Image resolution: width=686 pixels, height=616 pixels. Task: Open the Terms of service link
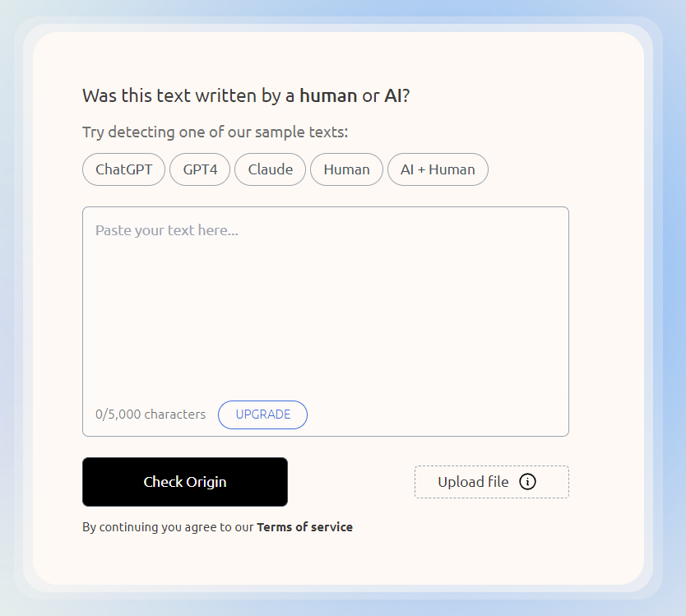(x=304, y=527)
